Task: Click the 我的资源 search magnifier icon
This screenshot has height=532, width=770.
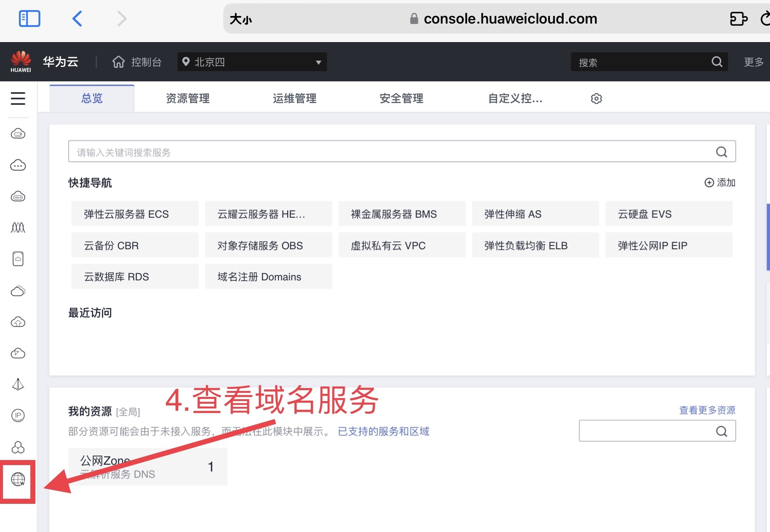Action: (x=722, y=431)
